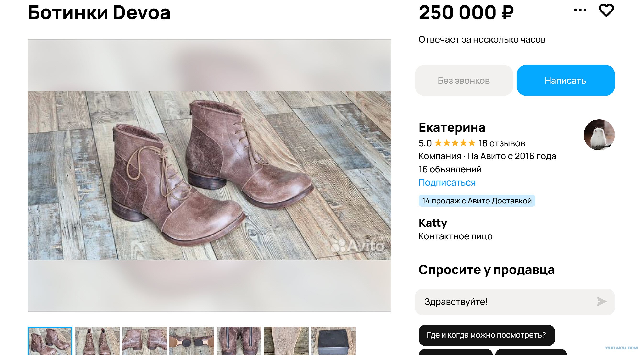Click the Написать button

coord(566,81)
